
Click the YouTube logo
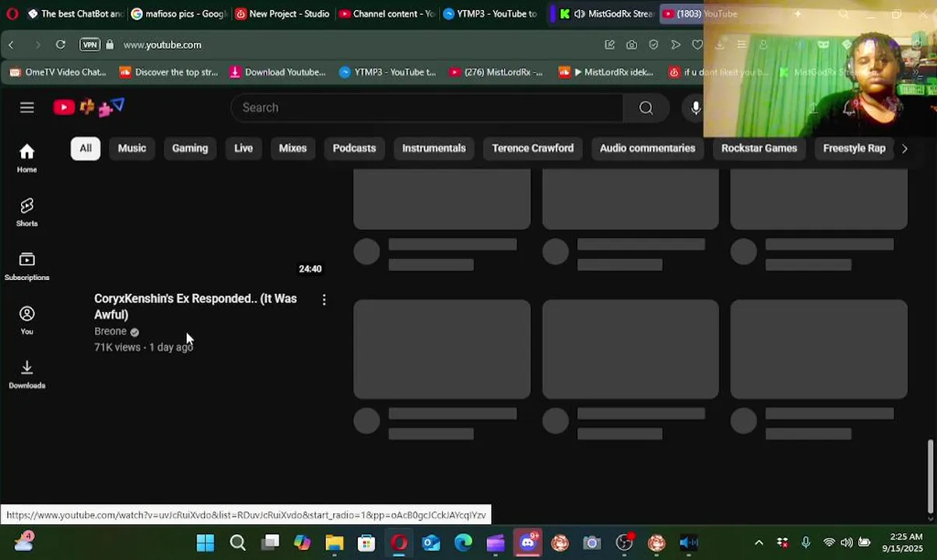click(x=88, y=107)
